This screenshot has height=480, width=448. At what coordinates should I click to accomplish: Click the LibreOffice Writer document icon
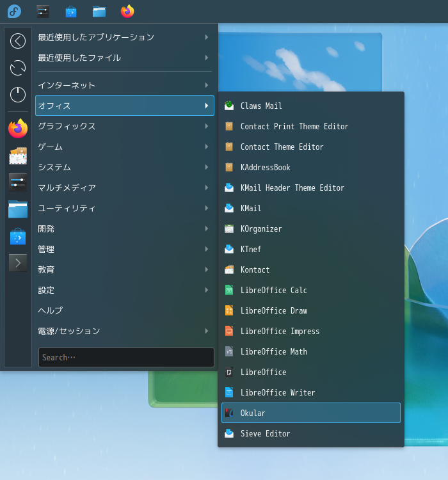(x=229, y=392)
